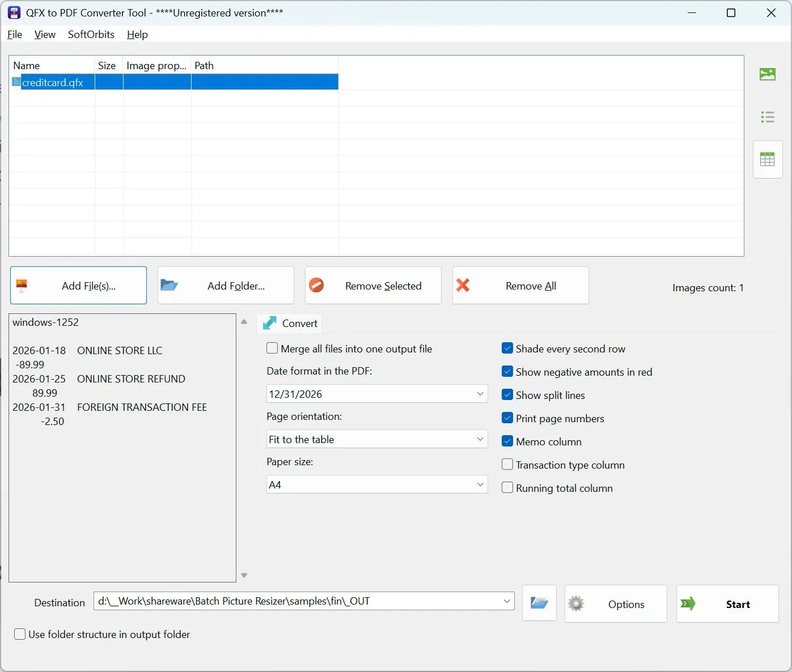
Task: Click Remove All button
Action: [x=520, y=286]
